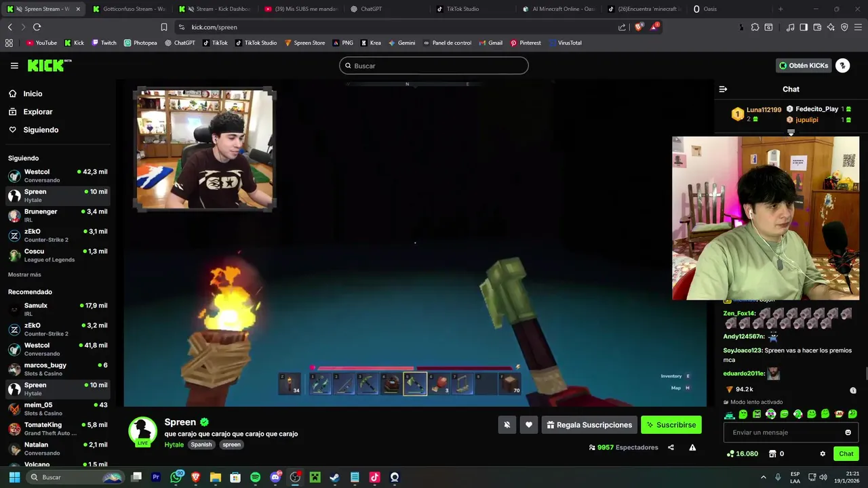
Task: Open Coscu channel in sidebar
Action: tap(58, 255)
